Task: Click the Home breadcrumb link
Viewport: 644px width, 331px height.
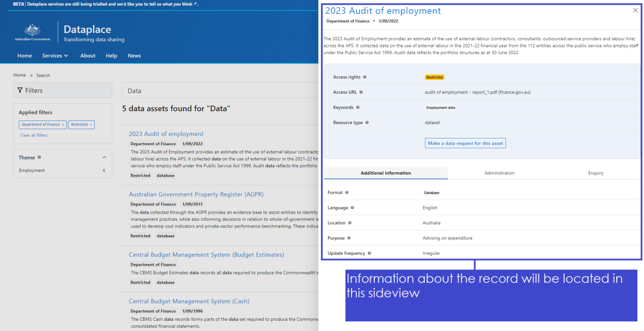Action: (x=20, y=75)
